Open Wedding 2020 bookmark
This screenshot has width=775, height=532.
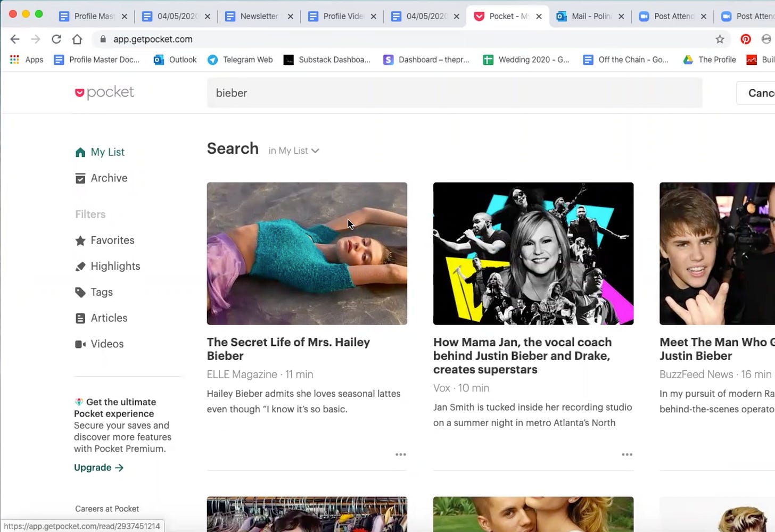526,60
